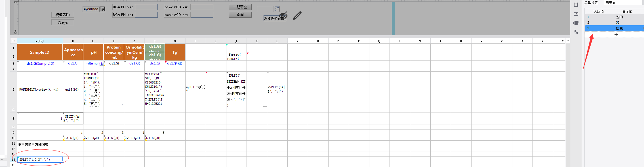Add a new dictionary row with plus
The image size is (644, 167).
click(x=616, y=34)
